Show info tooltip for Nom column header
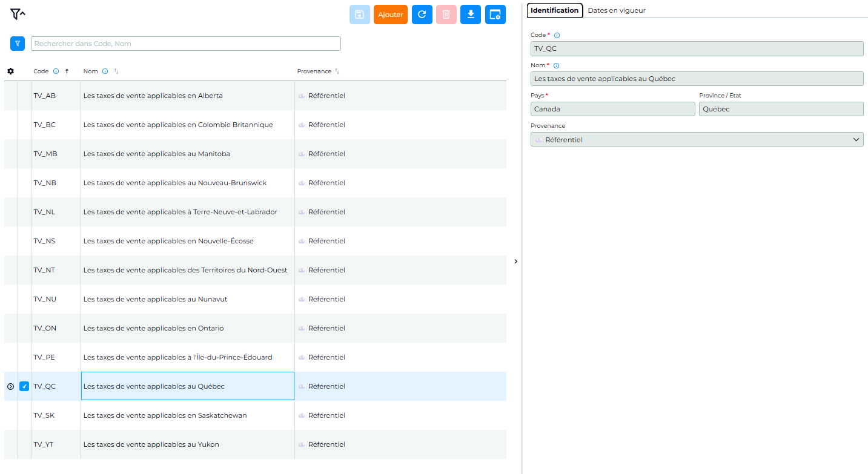The height and width of the screenshot is (474, 868). point(105,71)
